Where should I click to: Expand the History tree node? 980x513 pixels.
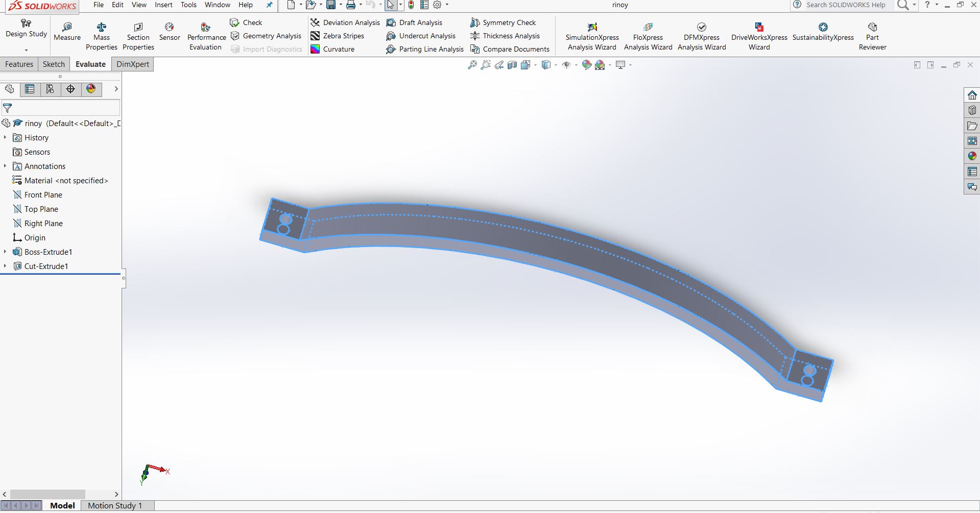[5, 137]
